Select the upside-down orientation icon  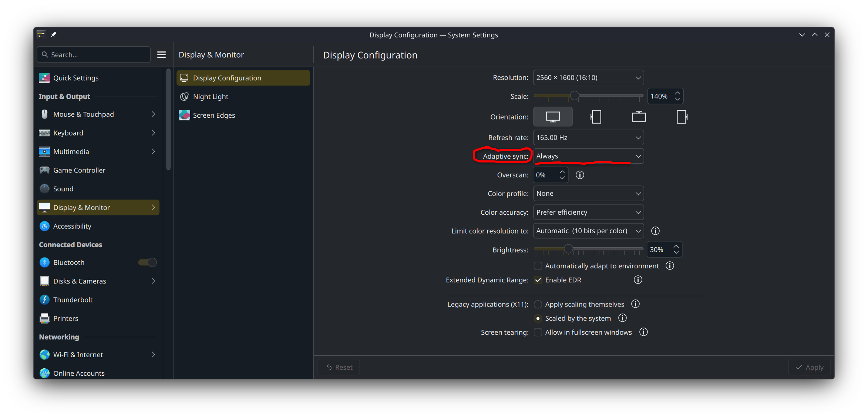639,117
